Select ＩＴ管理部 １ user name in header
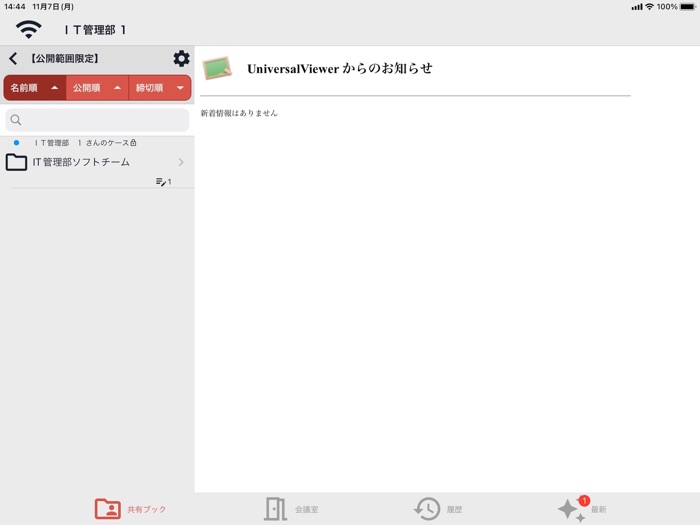The width and height of the screenshot is (700, 525). (x=95, y=30)
